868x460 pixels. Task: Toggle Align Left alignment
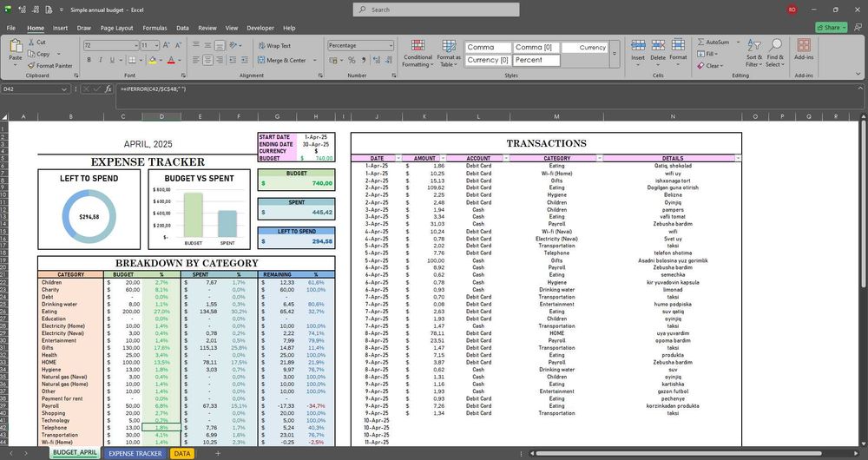196,60
